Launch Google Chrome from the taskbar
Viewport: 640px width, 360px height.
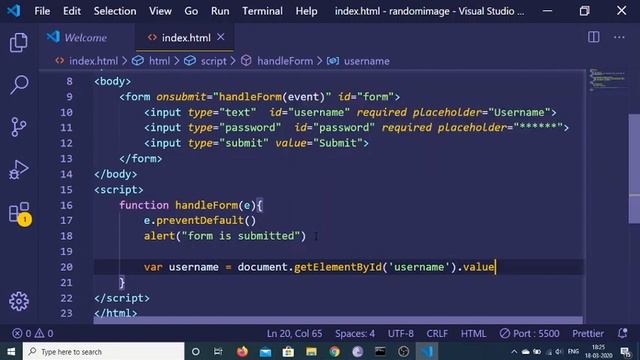334,351
